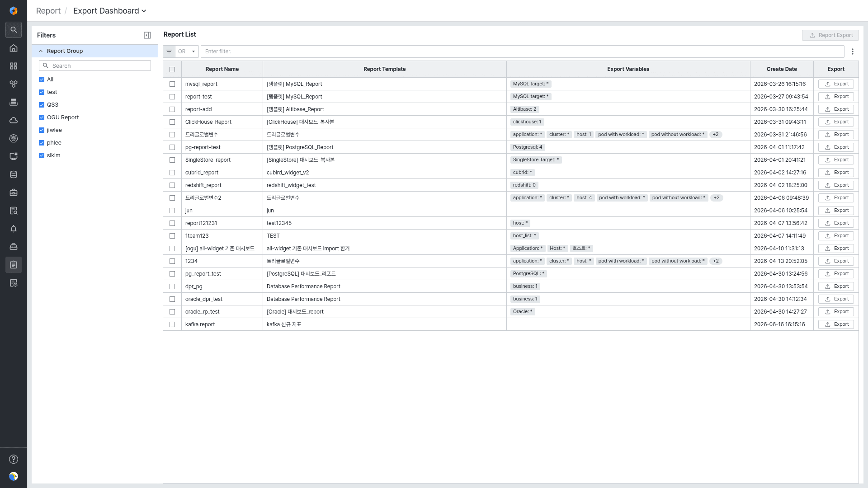Open the server stack icon in sidebar

point(14,102)
